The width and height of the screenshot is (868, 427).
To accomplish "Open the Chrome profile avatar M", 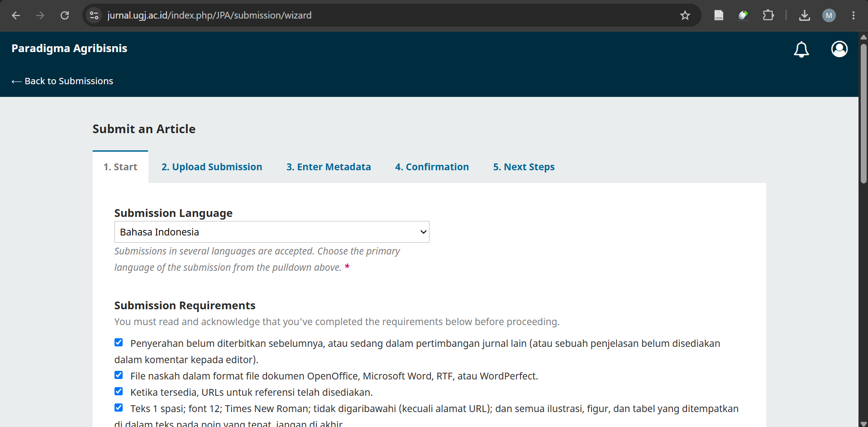I will (x=829, y=15).
